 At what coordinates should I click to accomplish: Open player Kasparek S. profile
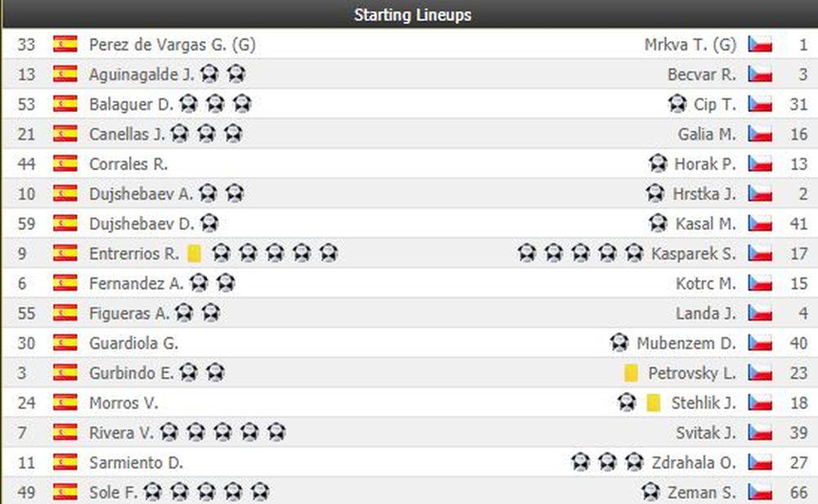tap(694, 254)
